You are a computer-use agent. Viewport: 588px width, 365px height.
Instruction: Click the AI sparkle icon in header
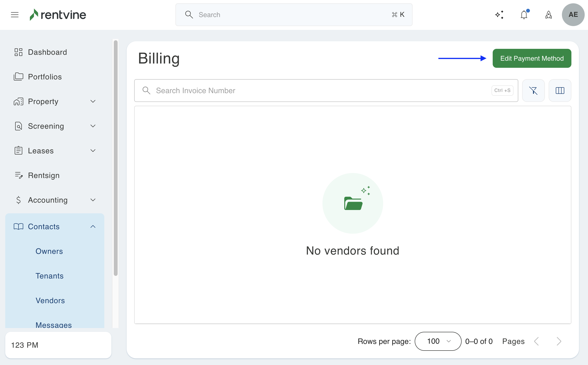499,15
